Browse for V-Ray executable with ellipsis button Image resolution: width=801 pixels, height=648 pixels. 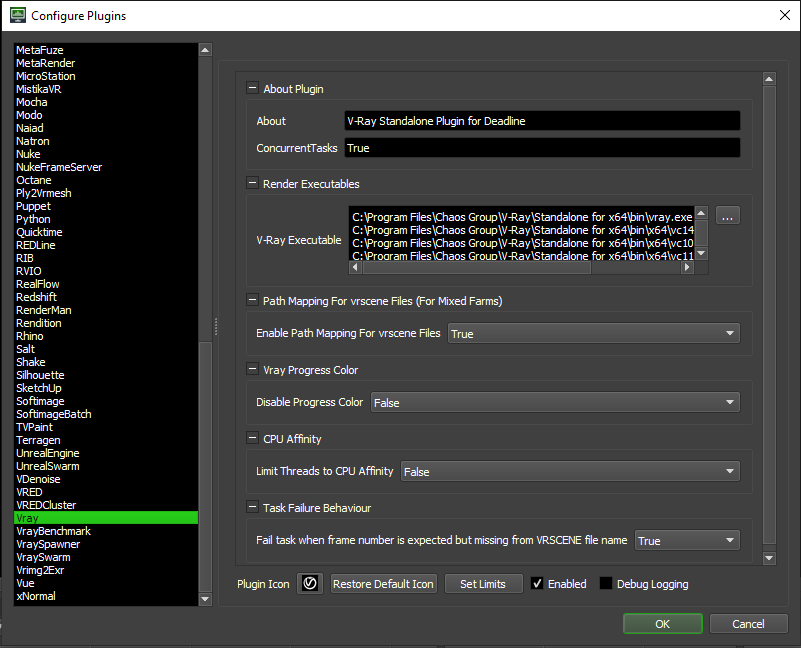click(x=727, y=216)
